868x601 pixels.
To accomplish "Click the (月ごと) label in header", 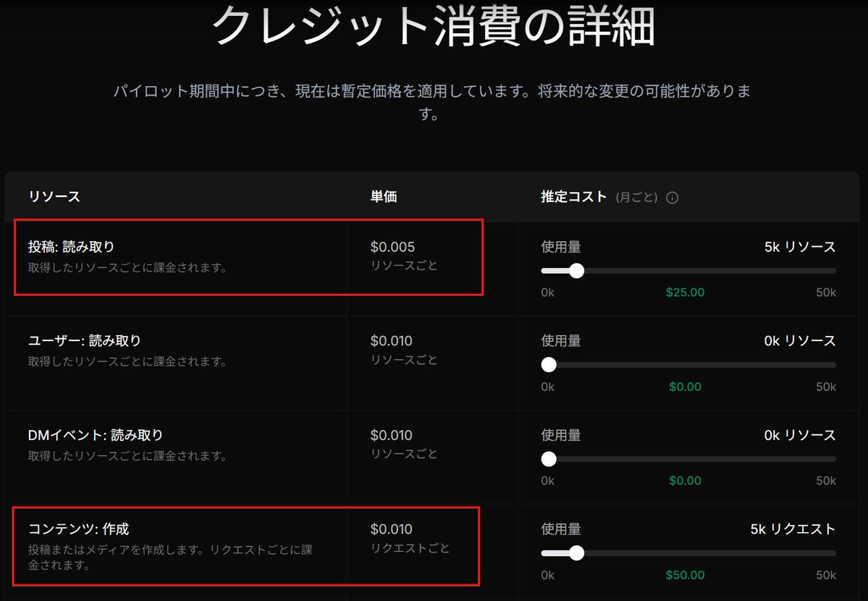I will (x=636, y=197).
